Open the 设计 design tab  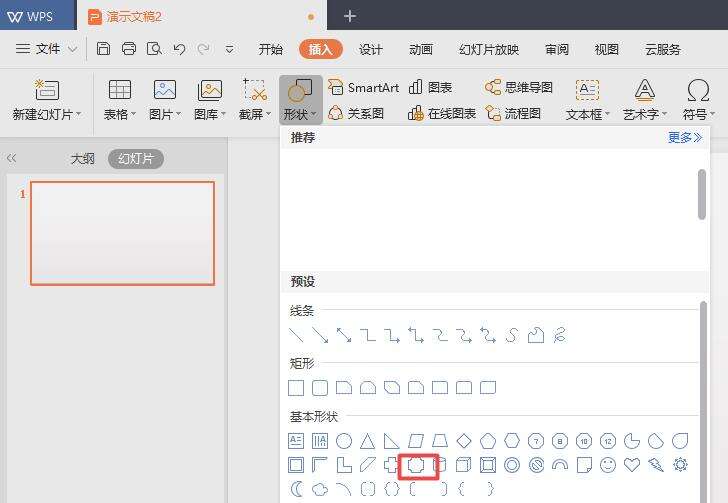[x=371, y=49]
